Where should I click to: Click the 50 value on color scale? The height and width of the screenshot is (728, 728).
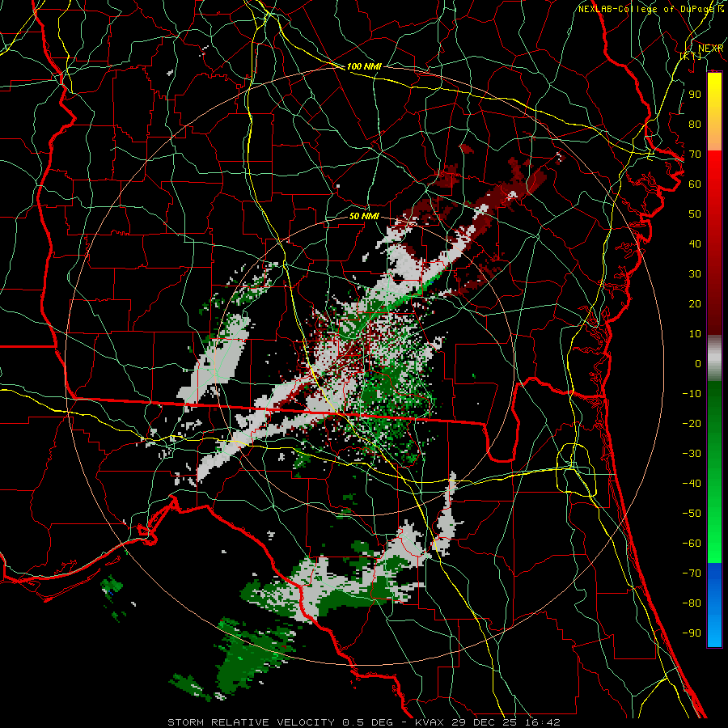coord(695,214)
